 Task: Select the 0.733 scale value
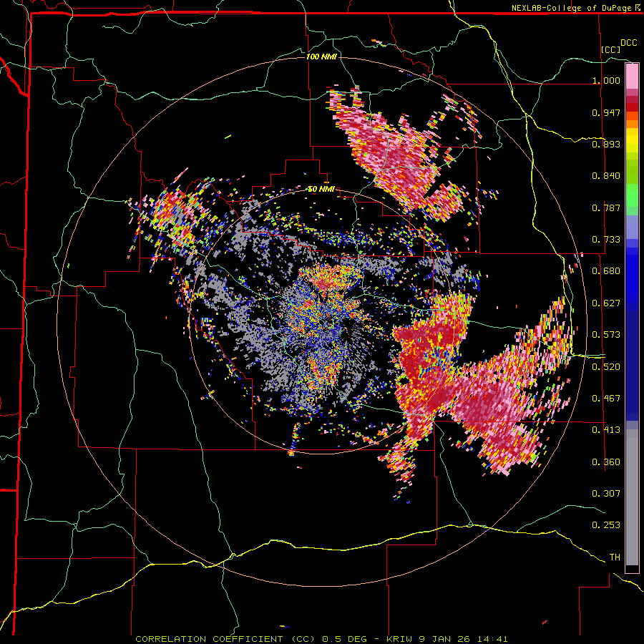point(606,239)
